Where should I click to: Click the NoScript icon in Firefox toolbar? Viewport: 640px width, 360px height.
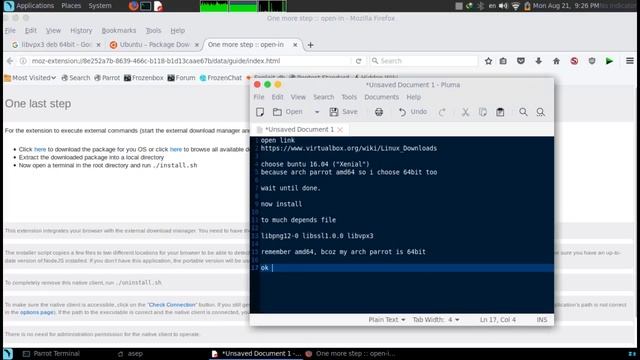(574, 61)
